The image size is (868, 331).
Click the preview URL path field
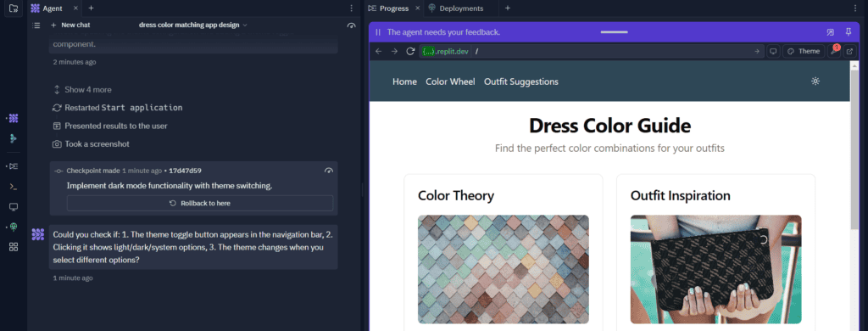click(612, 51)
